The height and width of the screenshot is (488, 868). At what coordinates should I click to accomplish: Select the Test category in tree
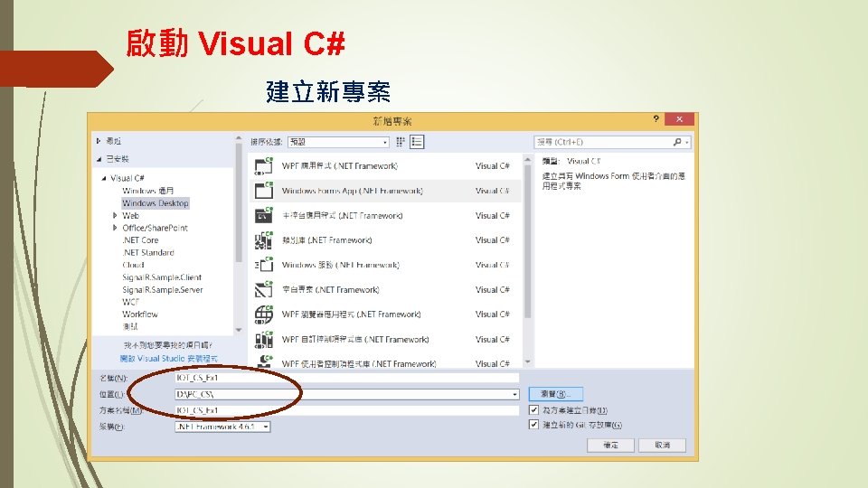tap(130, 326)
